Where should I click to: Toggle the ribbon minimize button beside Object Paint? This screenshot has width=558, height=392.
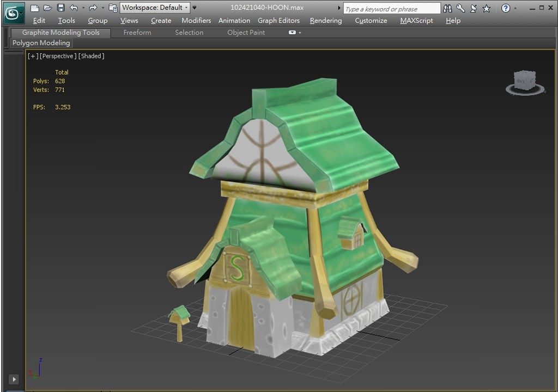293,33
